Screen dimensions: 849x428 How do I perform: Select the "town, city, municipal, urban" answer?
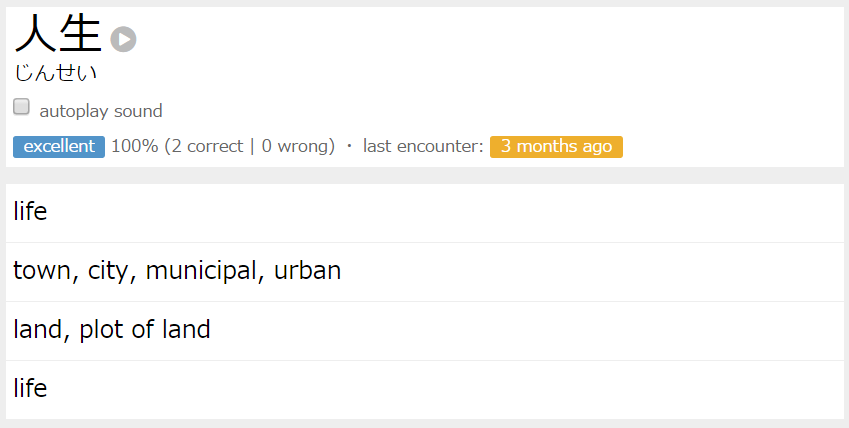point(177,271)
